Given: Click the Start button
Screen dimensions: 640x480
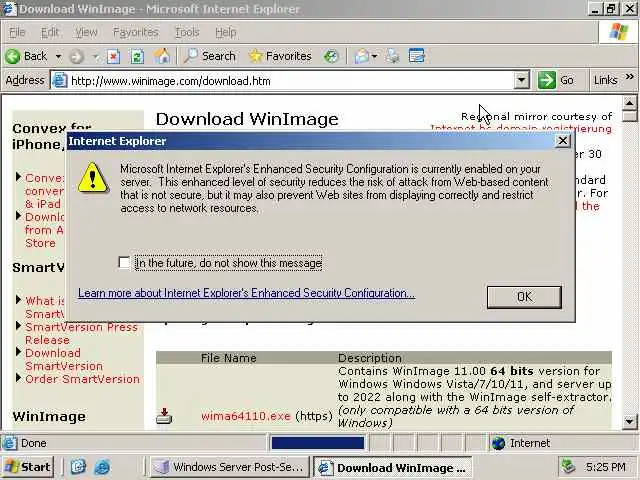Looking at the screenshot, I should pyautogui.click(x=28, y=467).
